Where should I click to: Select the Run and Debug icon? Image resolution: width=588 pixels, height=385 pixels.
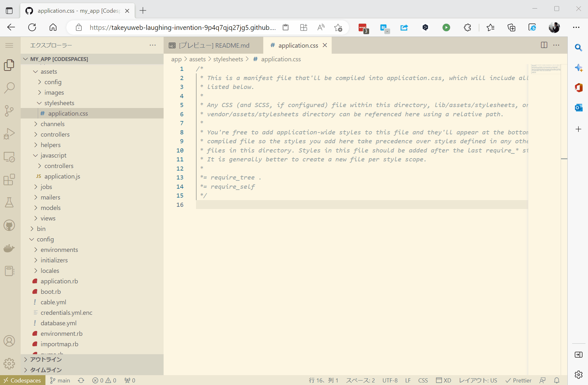click(10, 133)
